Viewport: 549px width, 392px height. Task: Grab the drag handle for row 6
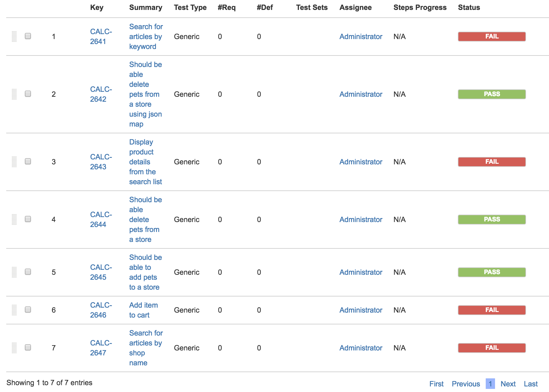[x=14, y=310]
